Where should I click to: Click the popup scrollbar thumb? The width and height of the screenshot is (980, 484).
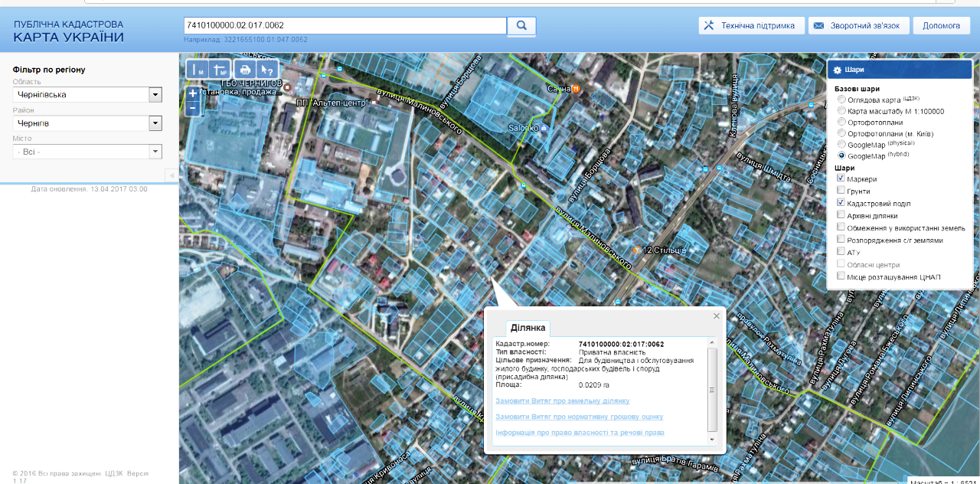(x=713, y=390)
